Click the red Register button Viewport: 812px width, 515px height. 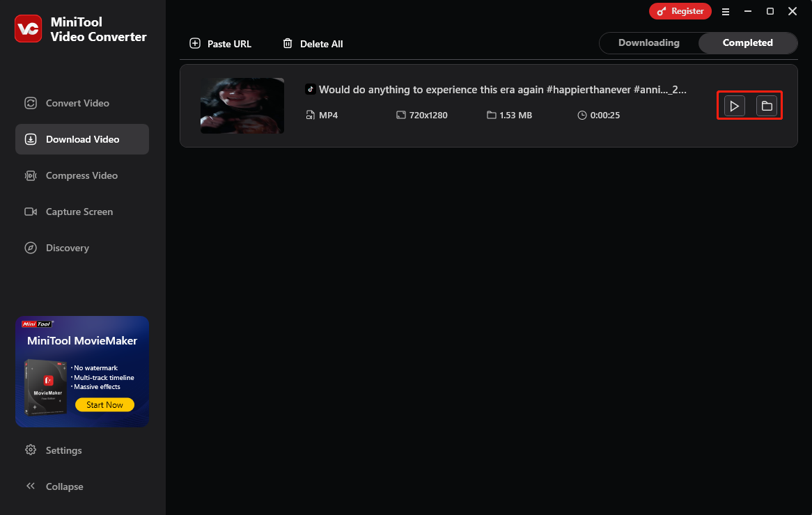click(x=680, y=11)
